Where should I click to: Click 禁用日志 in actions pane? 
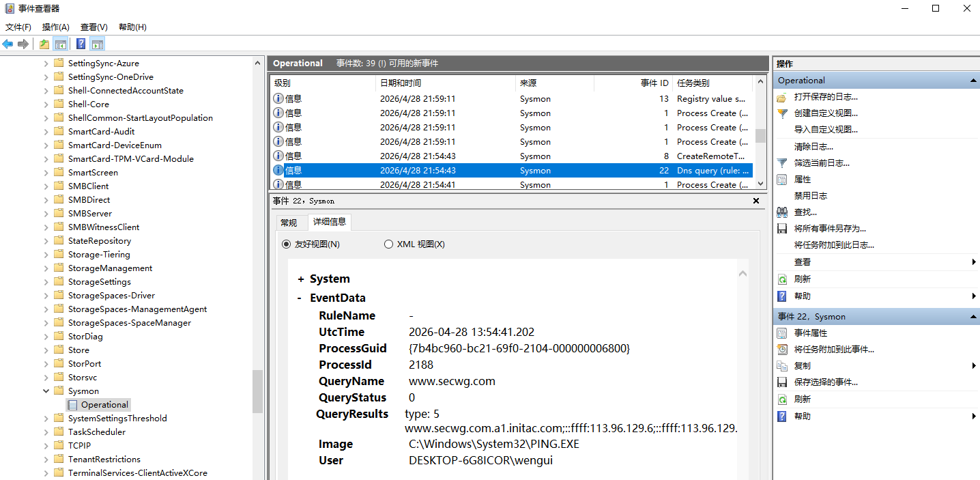point(810,196)
